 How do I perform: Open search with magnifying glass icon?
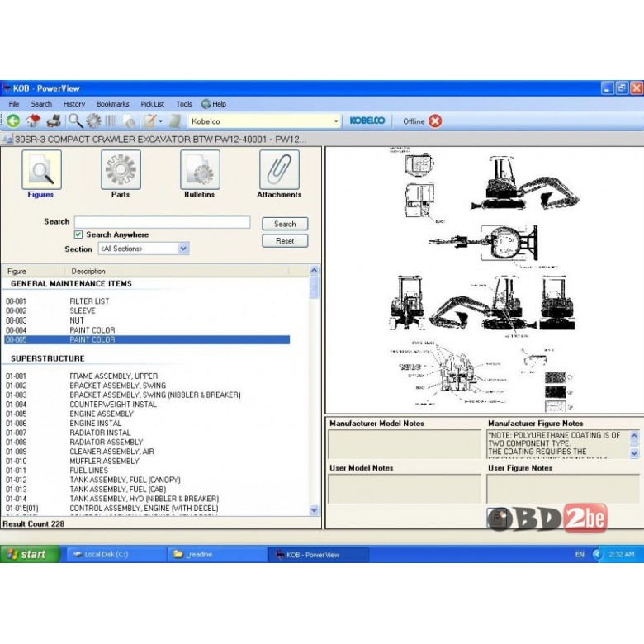pyautogui.click(x=76, y=121)
